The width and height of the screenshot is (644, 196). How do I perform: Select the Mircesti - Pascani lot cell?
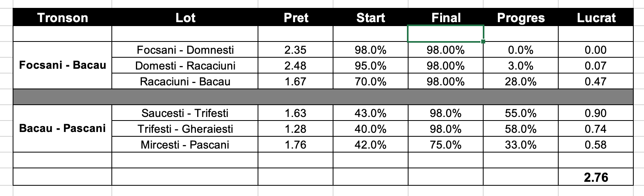(x=185, y=145)
